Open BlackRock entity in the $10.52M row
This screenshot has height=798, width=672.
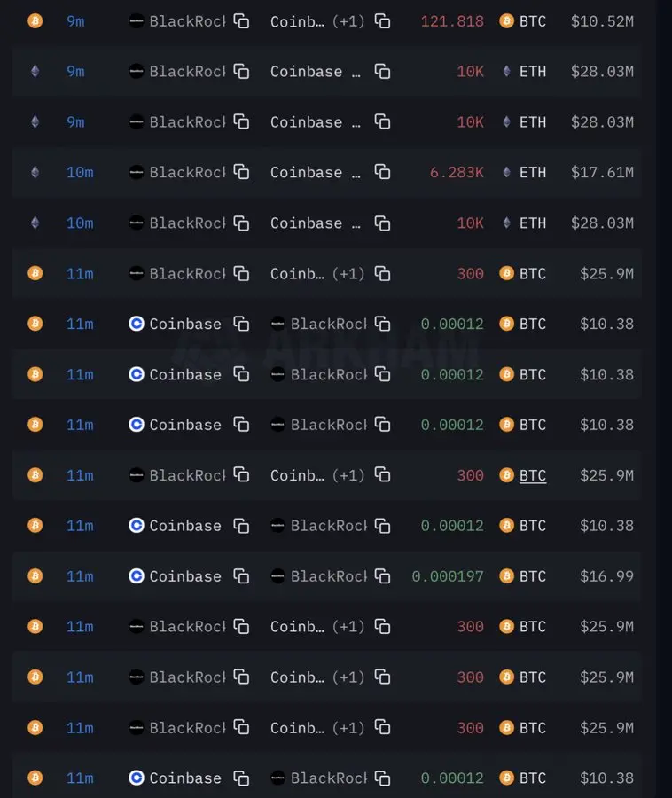187,21
